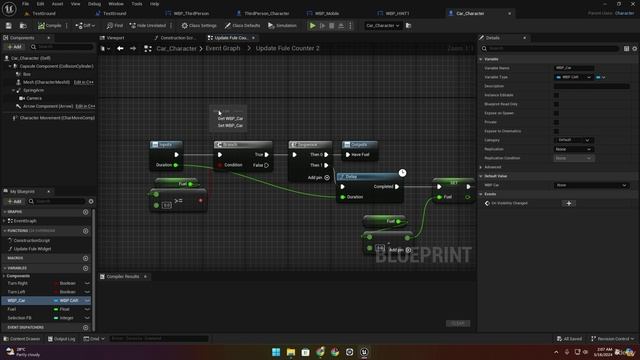
Task: Expand the Components variables category
Action: [x=4, y=276]
